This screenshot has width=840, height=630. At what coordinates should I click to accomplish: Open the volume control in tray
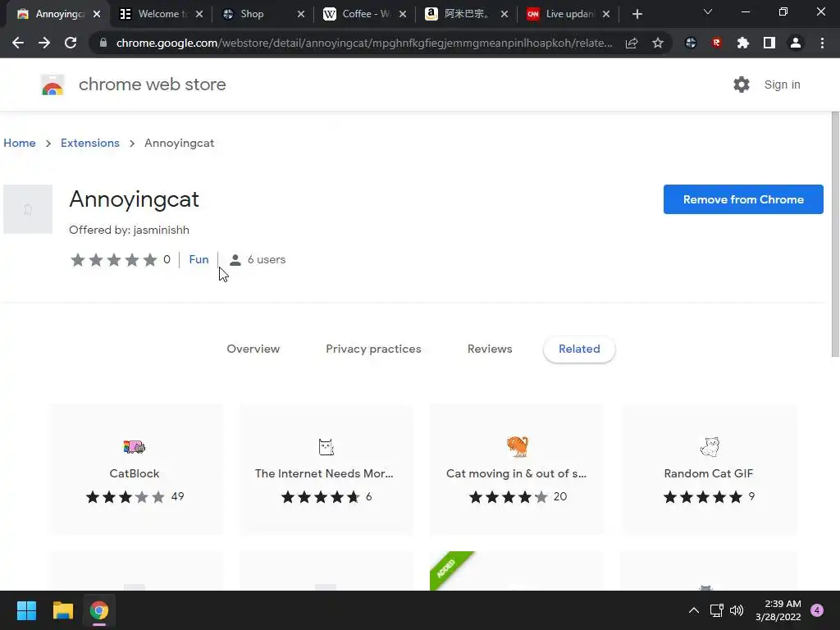737,610
